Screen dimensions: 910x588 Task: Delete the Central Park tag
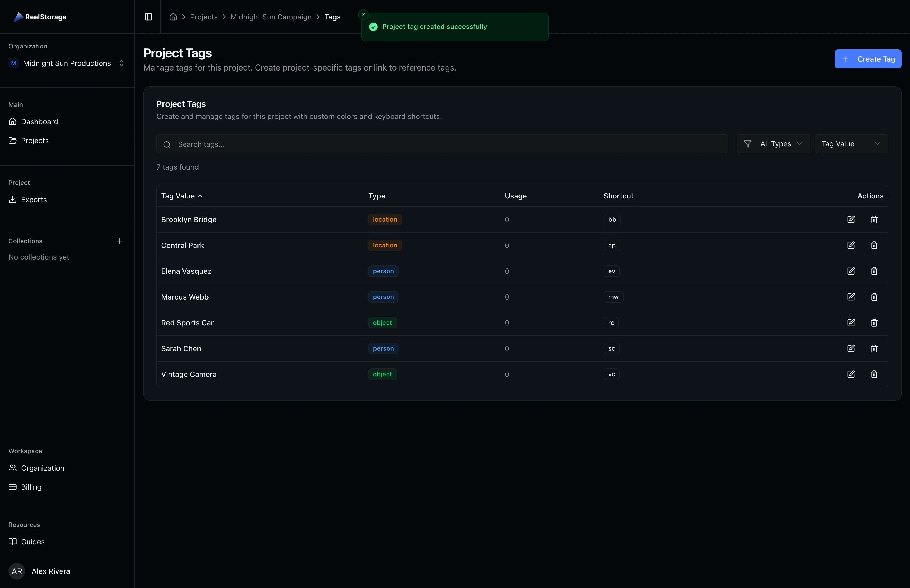tap(874, 245)
